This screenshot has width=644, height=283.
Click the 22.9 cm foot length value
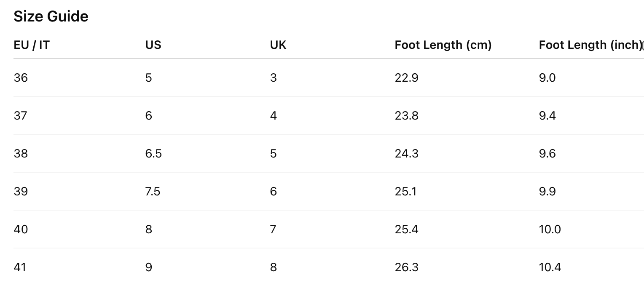click(406, 77)
